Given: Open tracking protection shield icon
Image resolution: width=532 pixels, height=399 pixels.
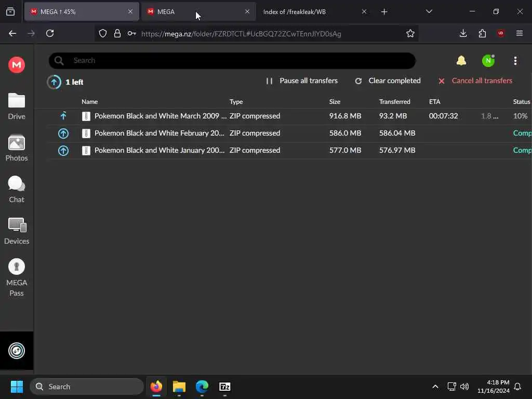Looking at the screenshot, I should point(103,33).
